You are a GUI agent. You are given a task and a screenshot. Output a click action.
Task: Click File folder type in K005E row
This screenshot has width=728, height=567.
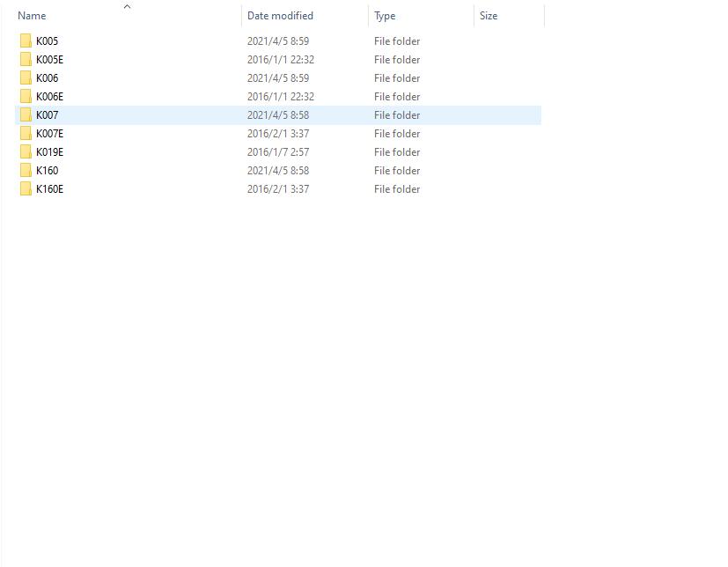tap(397, 60)
